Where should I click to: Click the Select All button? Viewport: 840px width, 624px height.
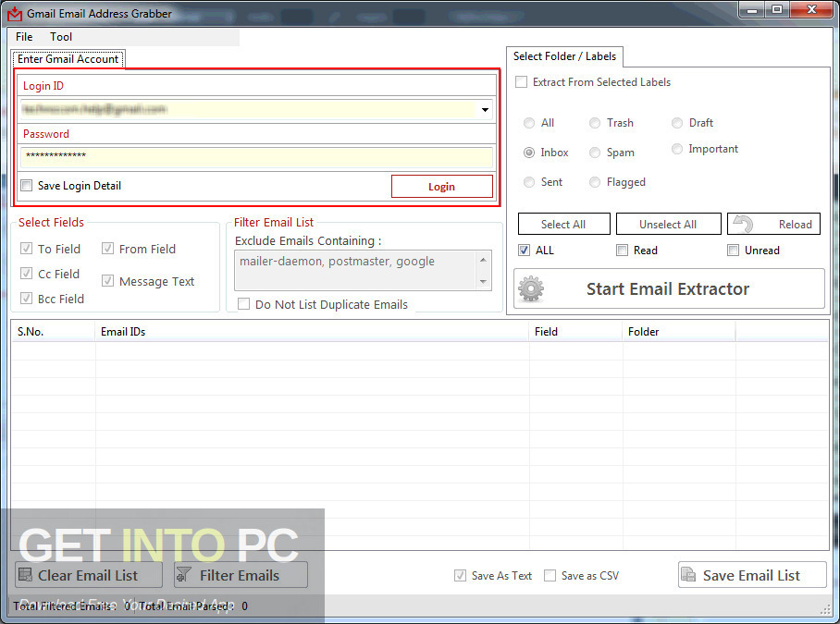563,224
